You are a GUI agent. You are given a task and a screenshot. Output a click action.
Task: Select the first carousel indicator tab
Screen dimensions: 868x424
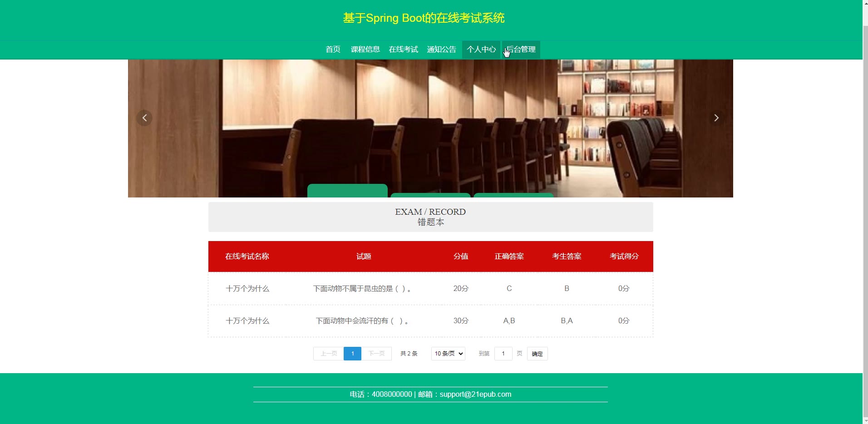(x=347, y=191)
